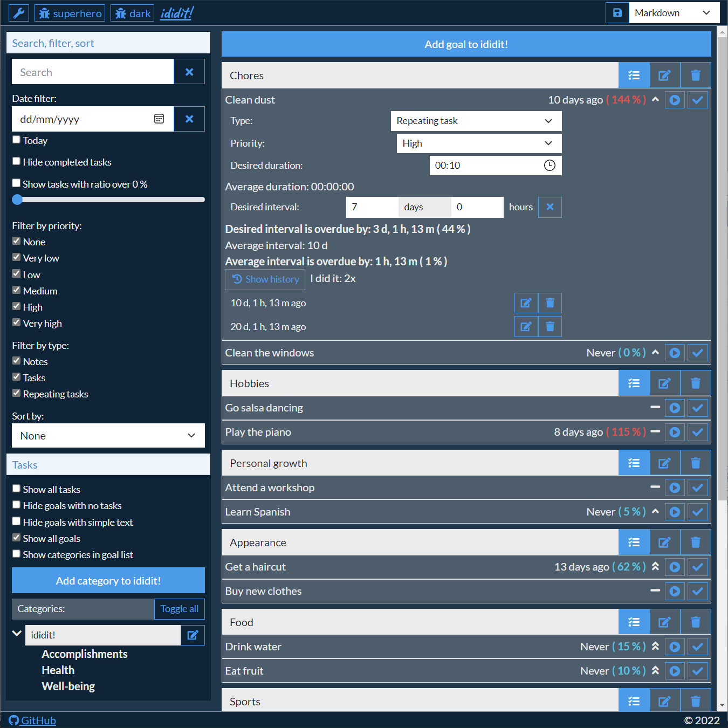The height and width of the screenshot is (728, 728).
Task: Check Hide completed tasks
Action: click(x=16, y=161)
